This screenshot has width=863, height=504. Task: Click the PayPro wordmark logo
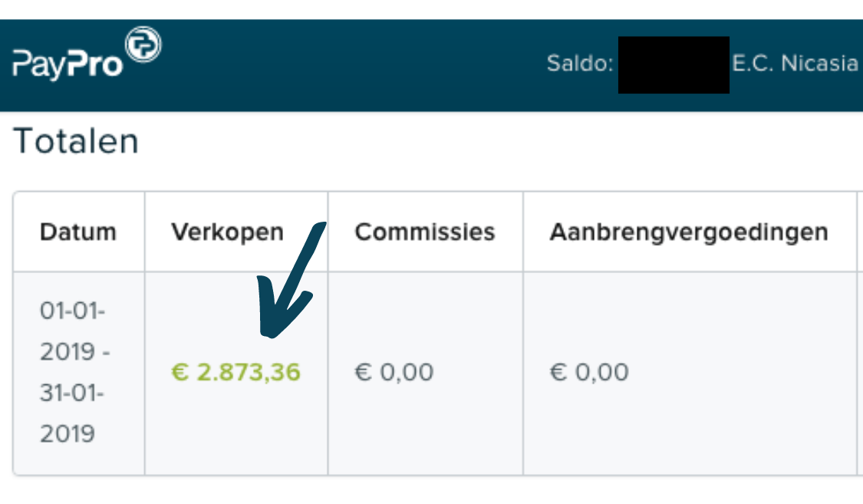tap(68, 64)
